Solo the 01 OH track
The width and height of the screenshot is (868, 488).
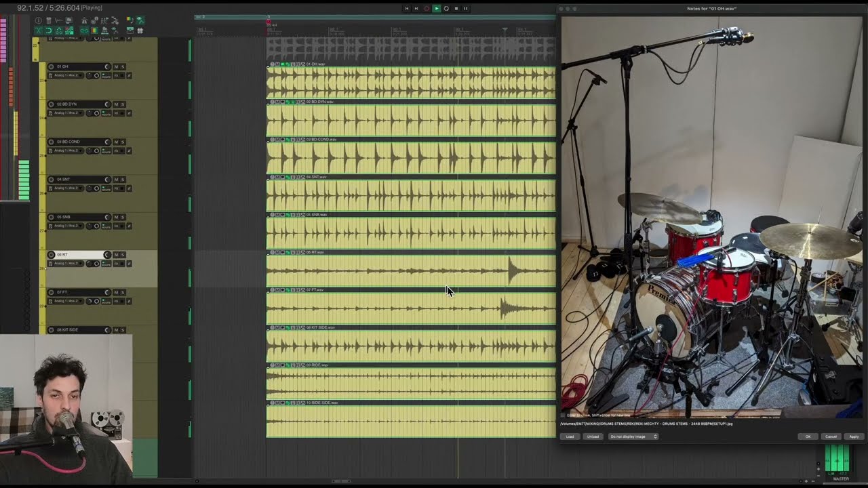(x=123, y=66)
